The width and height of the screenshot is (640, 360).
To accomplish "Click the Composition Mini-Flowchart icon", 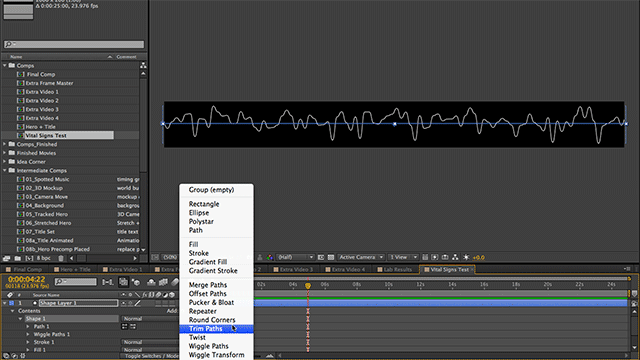I will click(x=108, y=282).
